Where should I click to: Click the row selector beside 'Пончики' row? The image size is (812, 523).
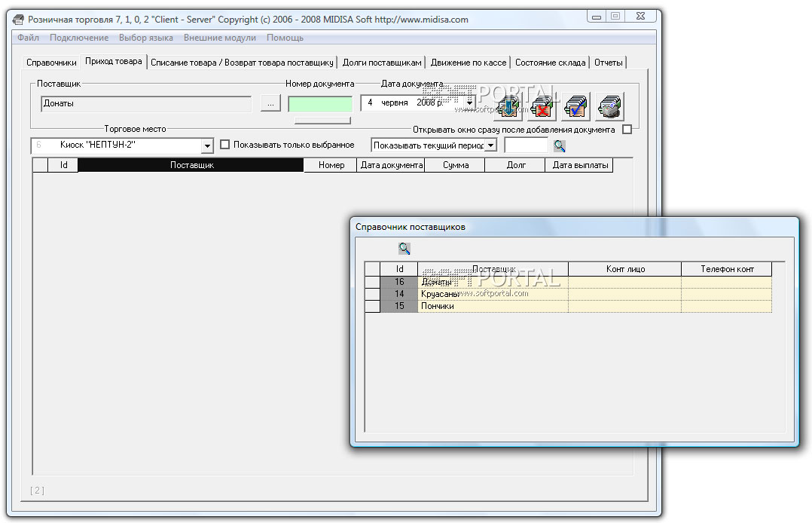(x=373, y=306)
